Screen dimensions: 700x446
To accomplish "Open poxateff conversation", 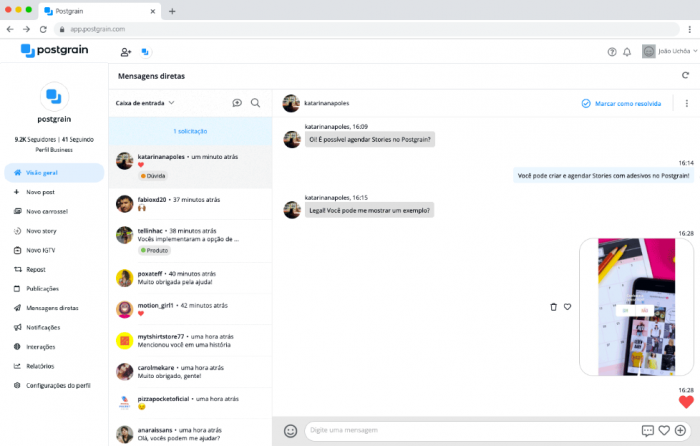I will (190, 278).
